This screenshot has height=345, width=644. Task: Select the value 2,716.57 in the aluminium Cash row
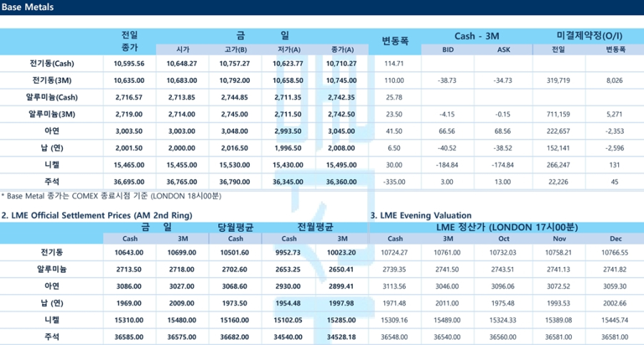tap(129, 97)
